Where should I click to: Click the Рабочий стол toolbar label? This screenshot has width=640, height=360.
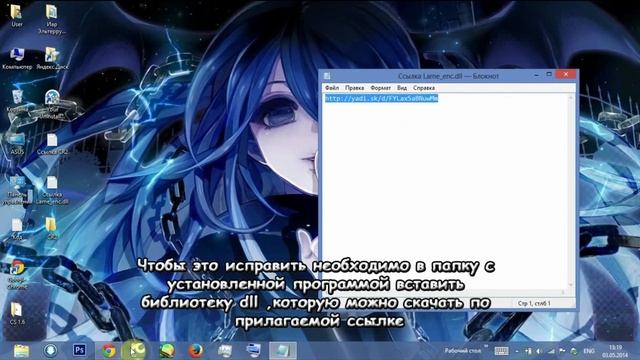click(463, 351)
